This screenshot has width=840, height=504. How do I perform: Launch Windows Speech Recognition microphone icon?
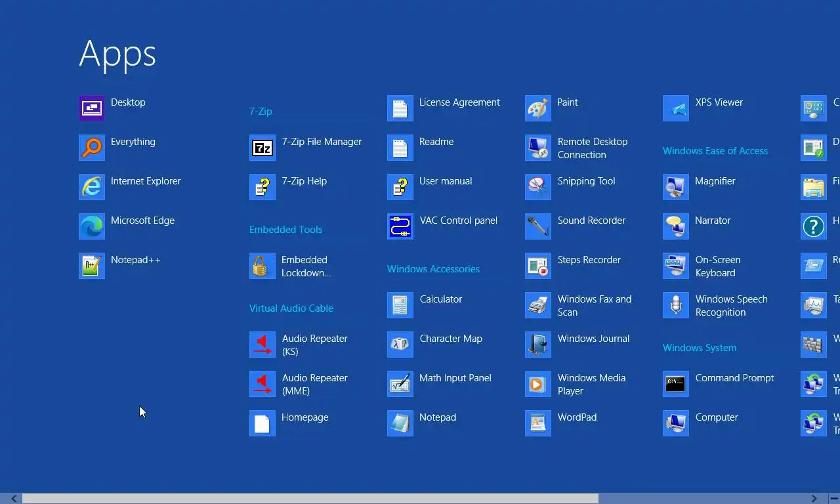click(676, 305)
